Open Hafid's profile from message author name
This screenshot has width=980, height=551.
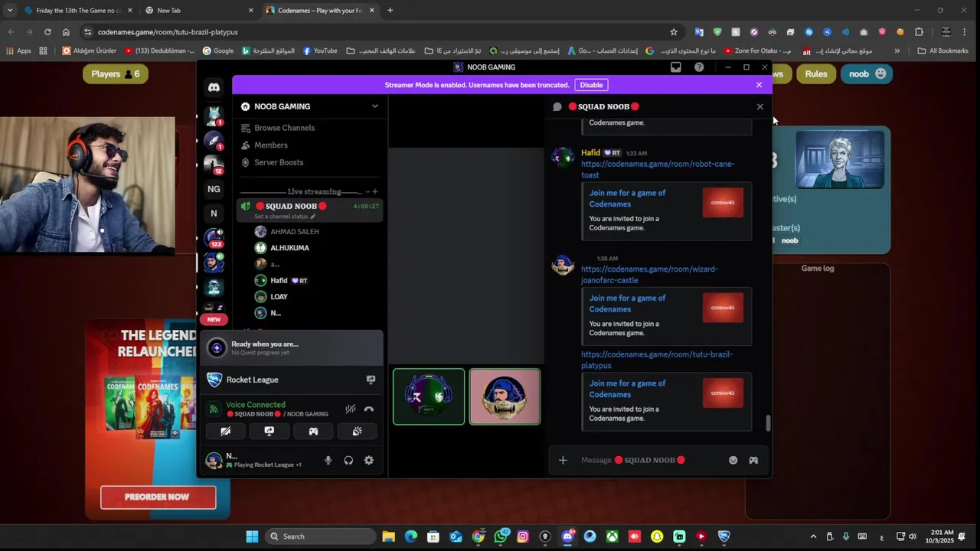pyautogui.click(x=590, y=153)
